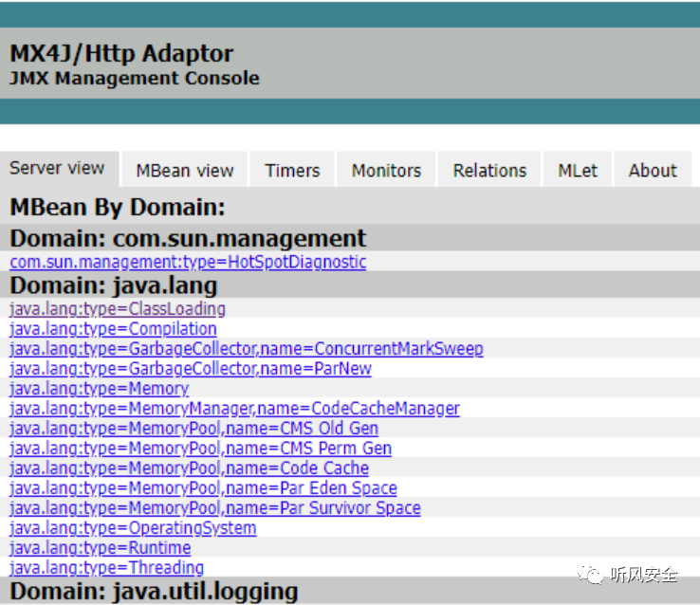This screenshot has width=700, height=605.
Task: Open MemoryPool Par Survivor Space link
Action: 215,507
